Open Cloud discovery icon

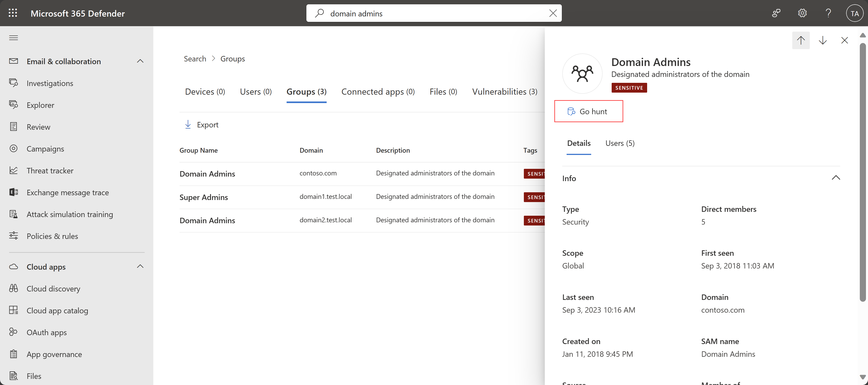coord(14,288)
